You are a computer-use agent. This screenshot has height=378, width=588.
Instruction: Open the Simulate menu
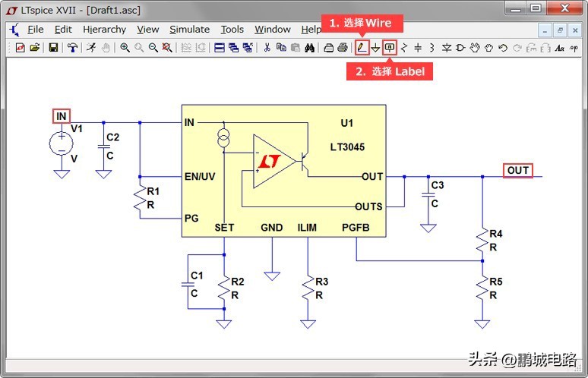(189, 29)
